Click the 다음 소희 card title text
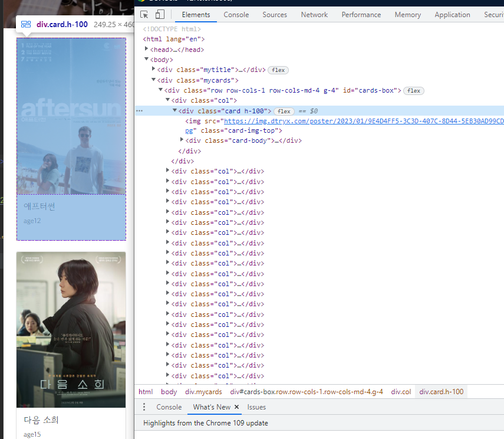Image resolution: width=504 pixels, height=439 pixels. pyautogui.click(x=41, y=420)
